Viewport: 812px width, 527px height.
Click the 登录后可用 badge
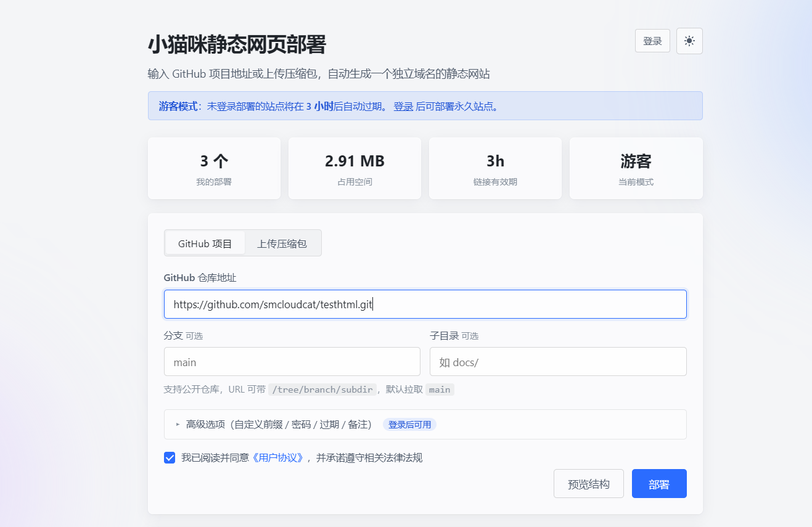[x=409, y=424]
